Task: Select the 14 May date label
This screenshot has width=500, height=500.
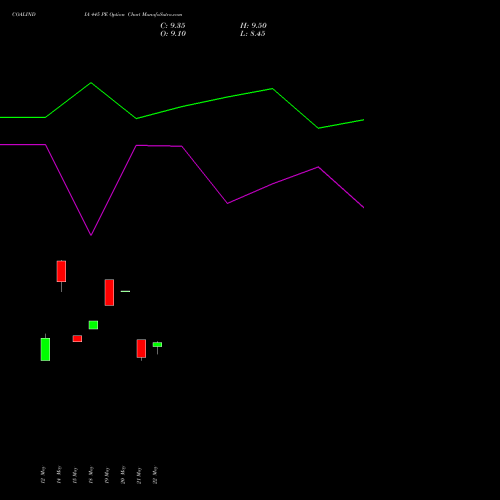Action: 59,475
